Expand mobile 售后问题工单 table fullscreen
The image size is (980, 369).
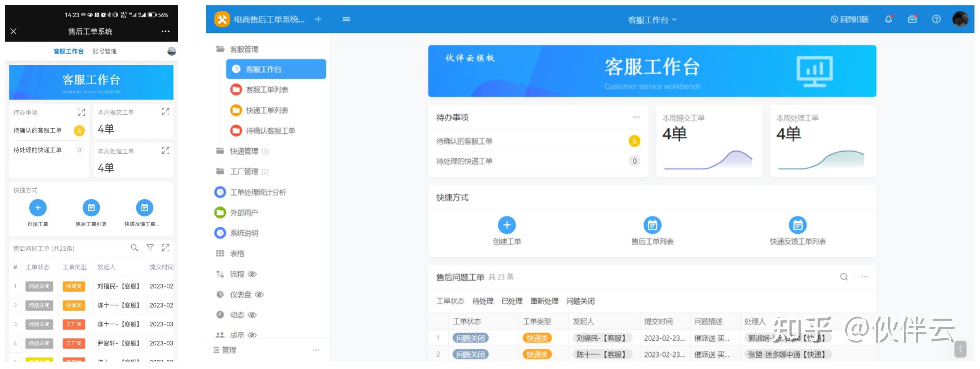pyautogui.click(x=166, y=248)
